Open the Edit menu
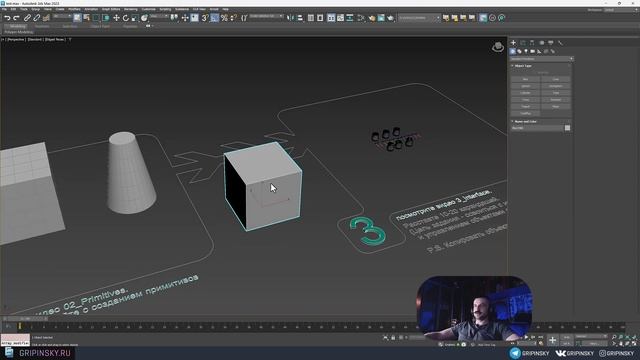 13,9
